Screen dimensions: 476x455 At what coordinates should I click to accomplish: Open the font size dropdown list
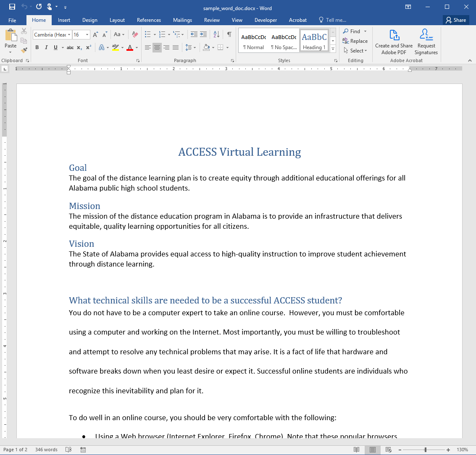pyautogui.click(x=87, y=35)
